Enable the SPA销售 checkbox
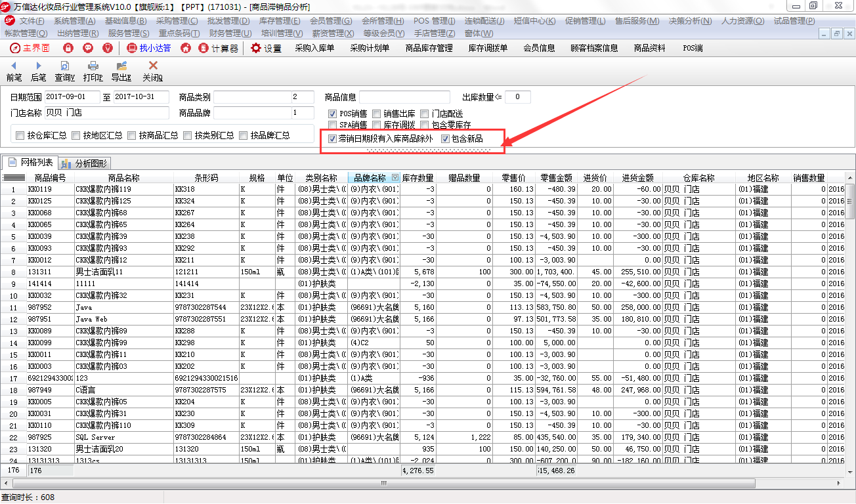The width and height of the screenshot is (856, 504). (x=333, y=125)
